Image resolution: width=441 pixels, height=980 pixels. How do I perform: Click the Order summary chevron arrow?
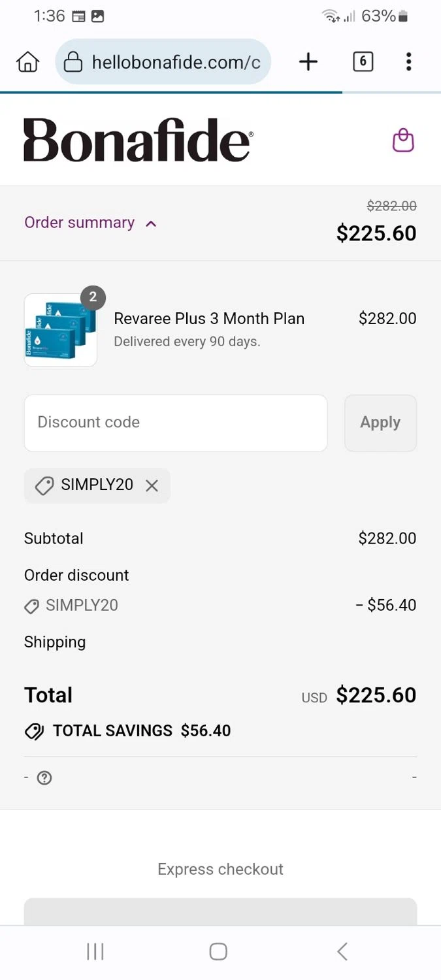coord(151,223)
